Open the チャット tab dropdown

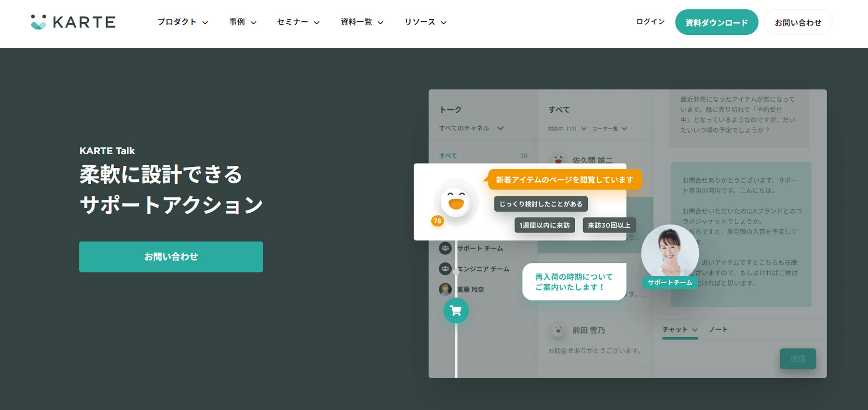[x=680, y=329]
